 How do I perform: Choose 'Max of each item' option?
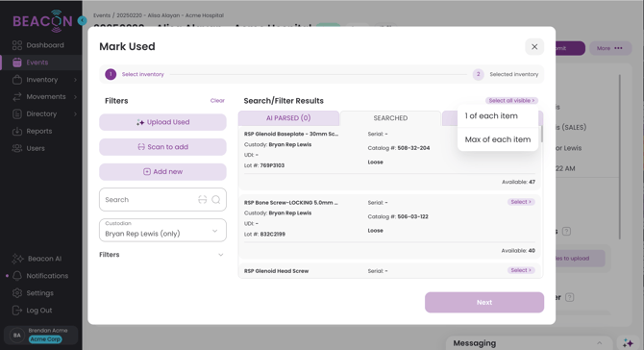pyautogui.click(x=498, y=139)
